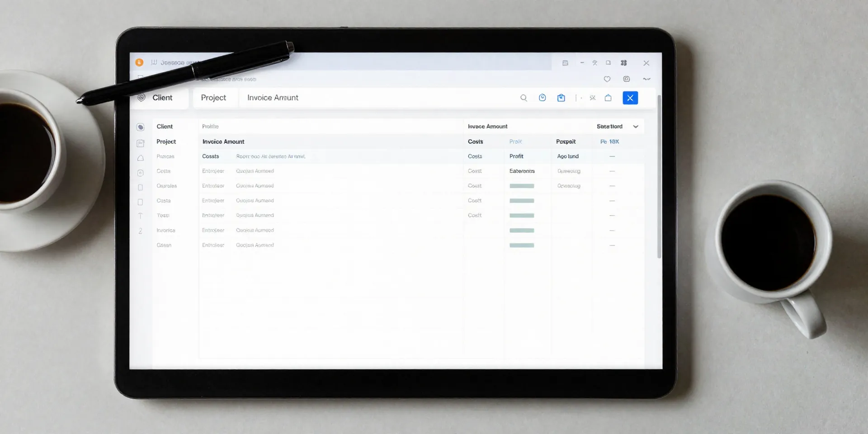Viewport: 868px width, 434px height.
Task: Click the Invace Amount column header
Action: [487, 127]
